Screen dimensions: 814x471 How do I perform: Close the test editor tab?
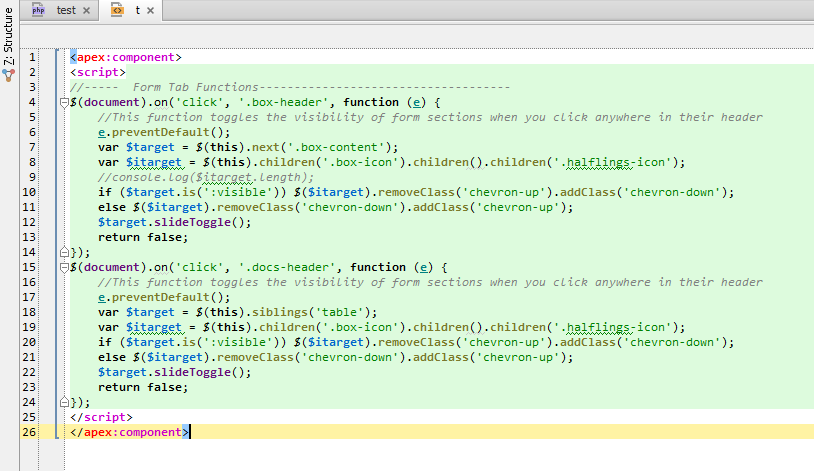click(x=87, y=10)
